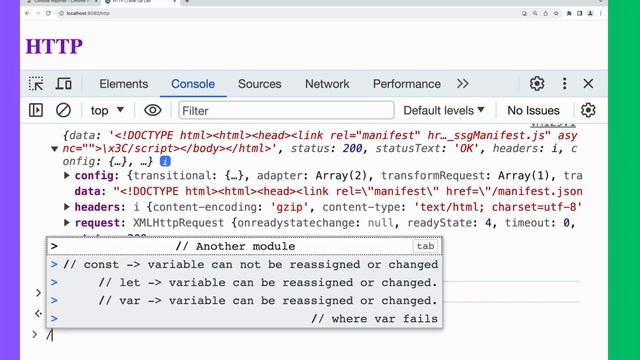This screenshot has height=360, width=640.
Task: Bookmark the page with star icon
Action: [556, 13]
